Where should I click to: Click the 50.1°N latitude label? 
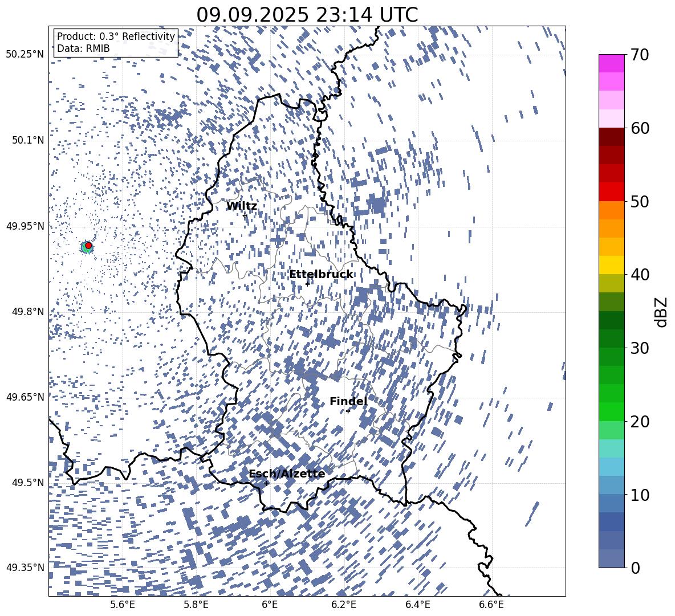tap(28, 140)
